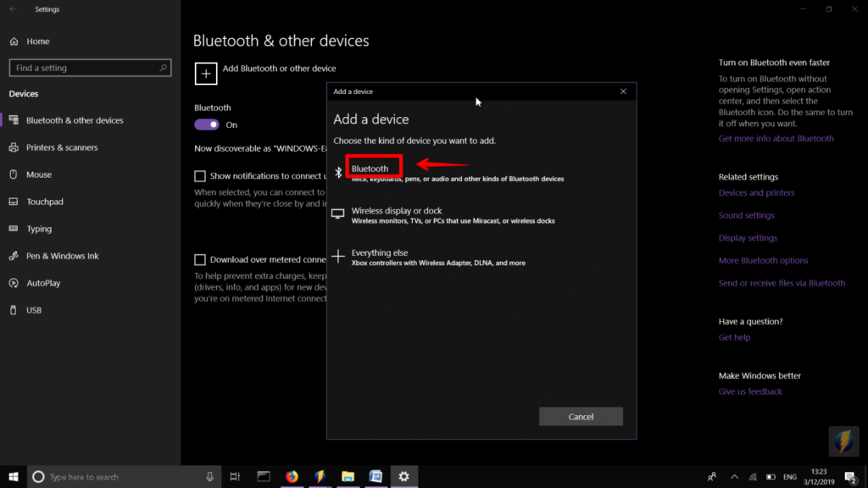Open Send or receive files via Bluetooth
This screenshot has width=868, height=488.
point(782,283)
